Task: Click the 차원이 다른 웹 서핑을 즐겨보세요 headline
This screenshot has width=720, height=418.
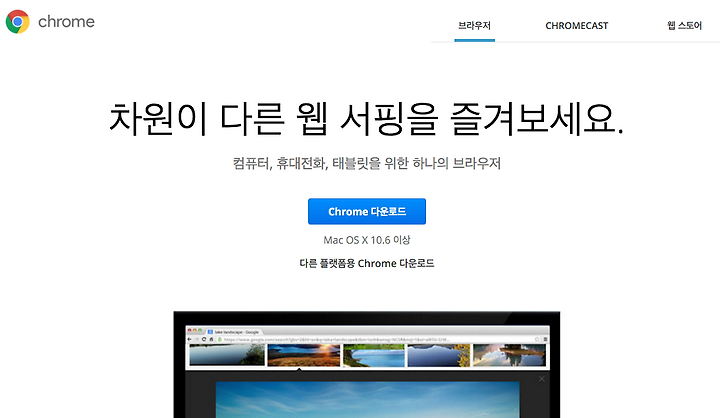Action: (x=366, y=119)
